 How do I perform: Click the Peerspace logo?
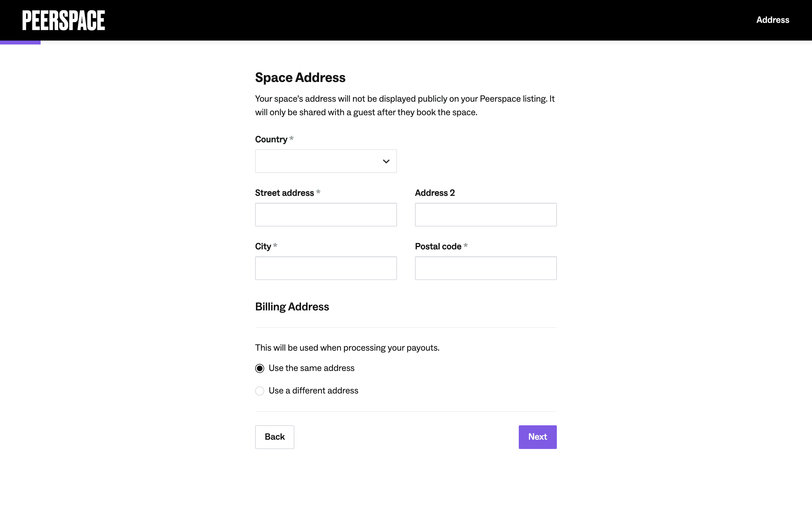pyautogui.click(x=63, y=20)
